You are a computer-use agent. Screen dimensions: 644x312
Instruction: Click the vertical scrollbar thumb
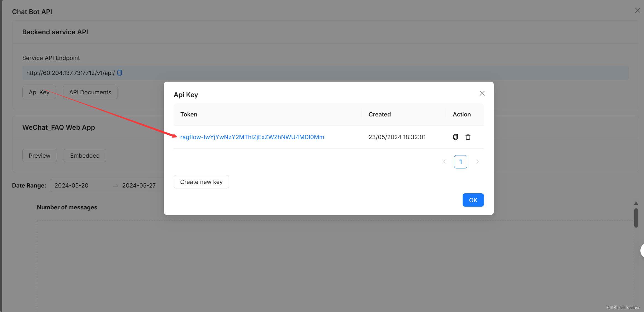pos(636,218)
